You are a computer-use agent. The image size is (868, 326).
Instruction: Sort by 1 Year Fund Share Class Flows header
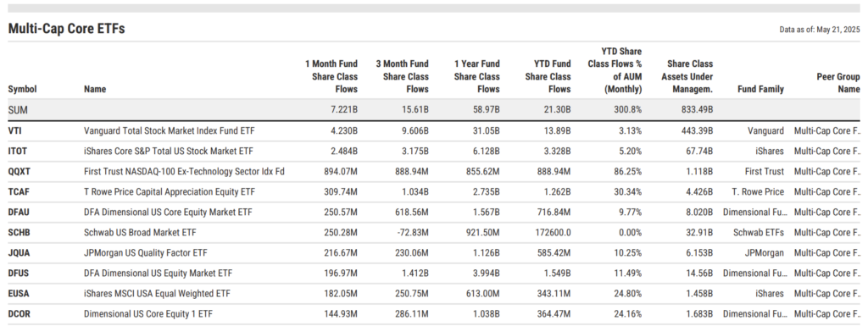tap(476, 76)
